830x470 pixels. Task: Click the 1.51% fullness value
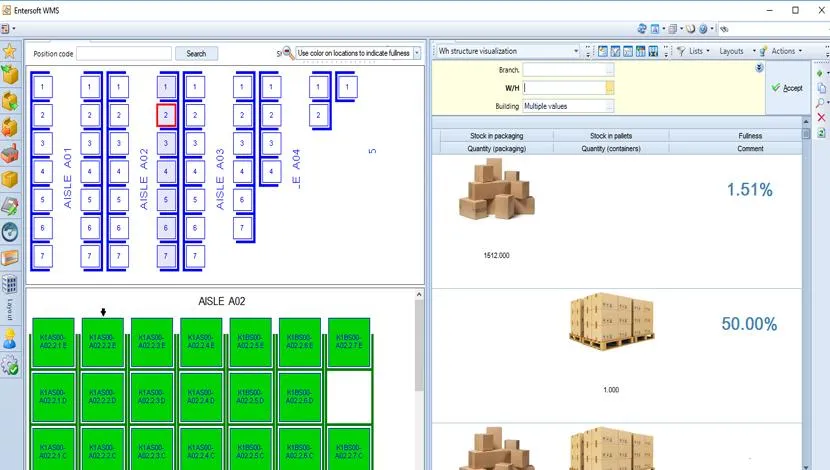[750, 189]
